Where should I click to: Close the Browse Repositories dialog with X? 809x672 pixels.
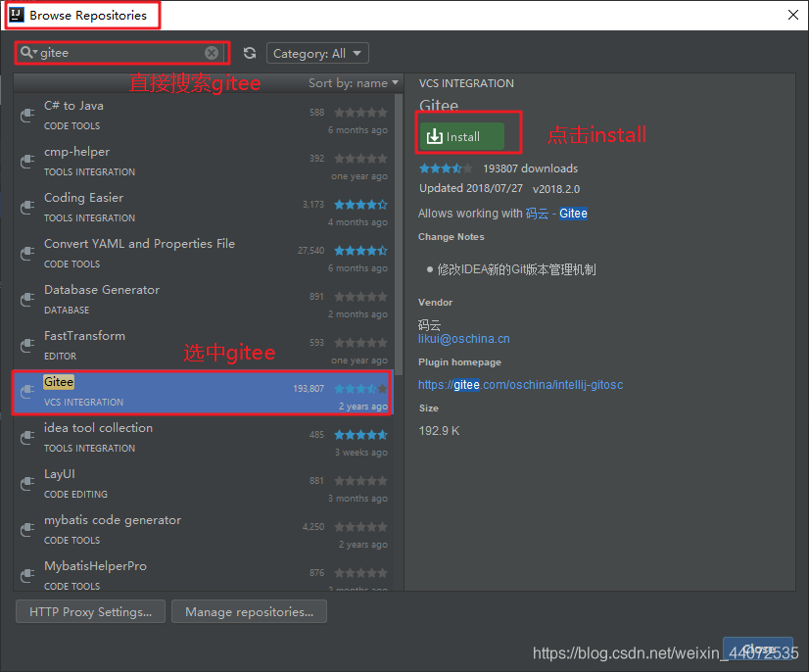tap(793, 15)
